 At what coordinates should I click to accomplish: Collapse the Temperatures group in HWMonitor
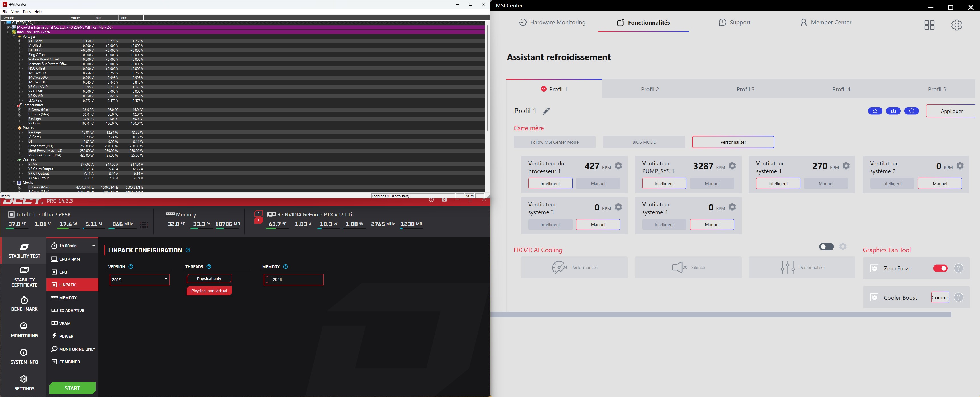tap(15, 105)
